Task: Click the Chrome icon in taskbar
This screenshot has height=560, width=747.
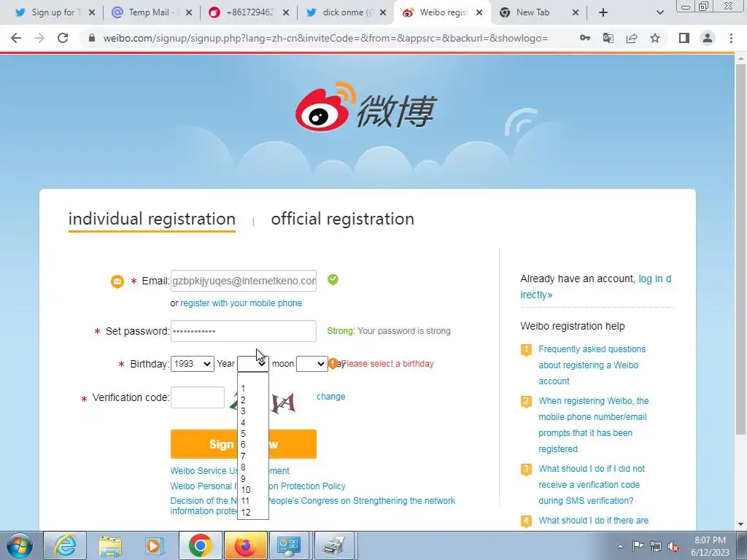Action: coord(200,545)
